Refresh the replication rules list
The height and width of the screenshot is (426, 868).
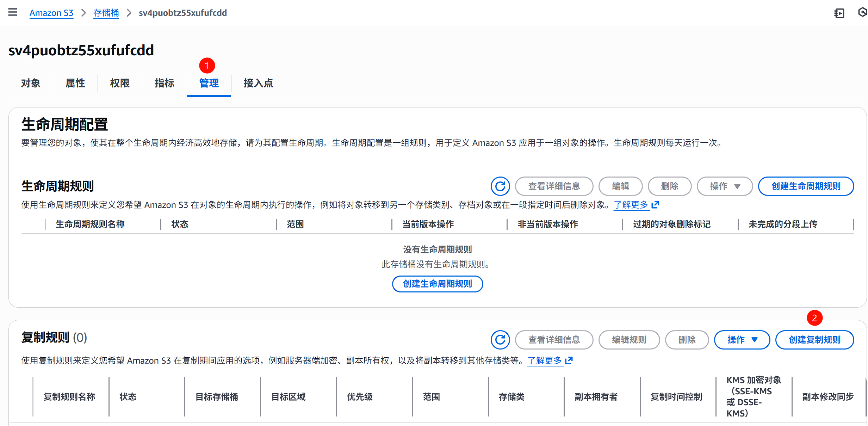pos(500,340)
